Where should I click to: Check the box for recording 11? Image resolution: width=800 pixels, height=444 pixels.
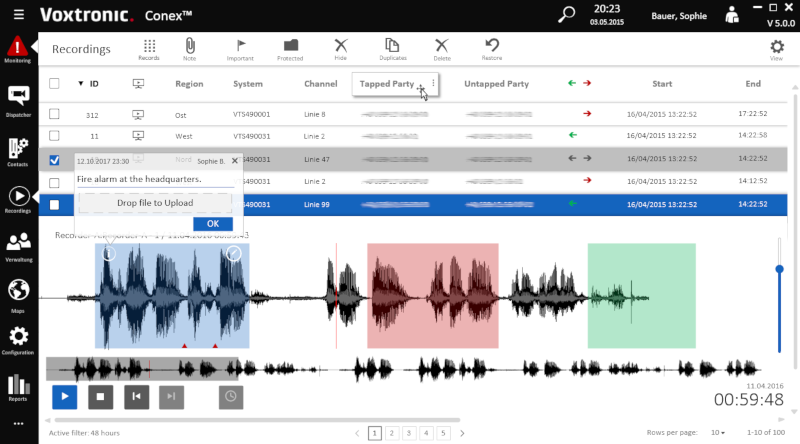tap(54, 136)
